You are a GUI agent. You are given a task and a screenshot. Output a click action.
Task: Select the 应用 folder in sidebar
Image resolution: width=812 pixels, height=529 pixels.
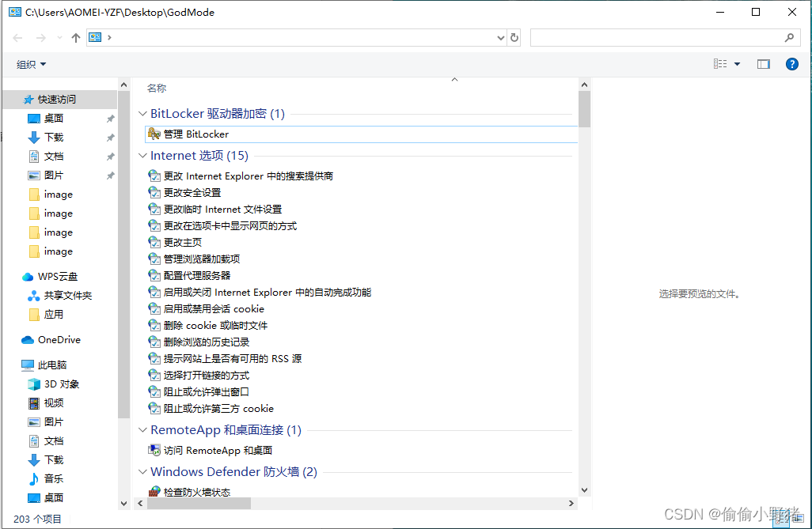53,315
